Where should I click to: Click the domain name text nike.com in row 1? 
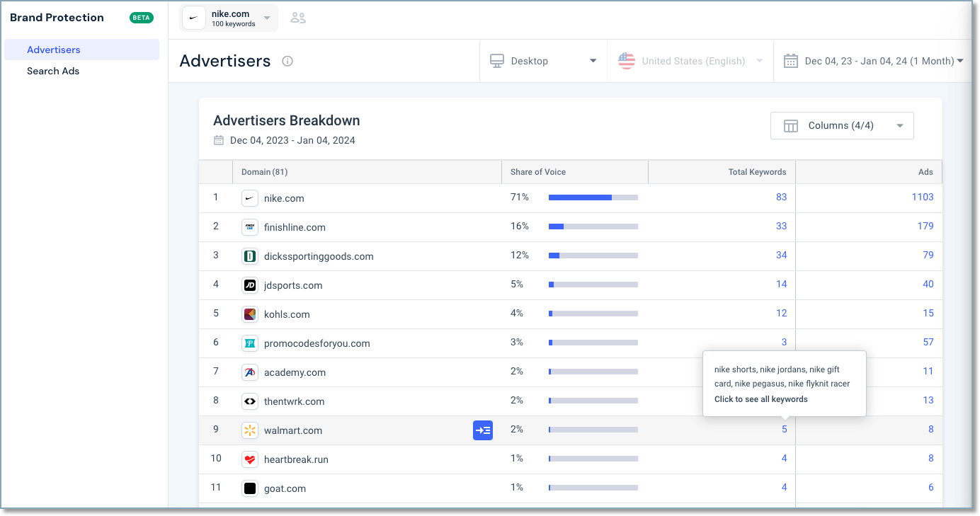(x=284, y=198)
